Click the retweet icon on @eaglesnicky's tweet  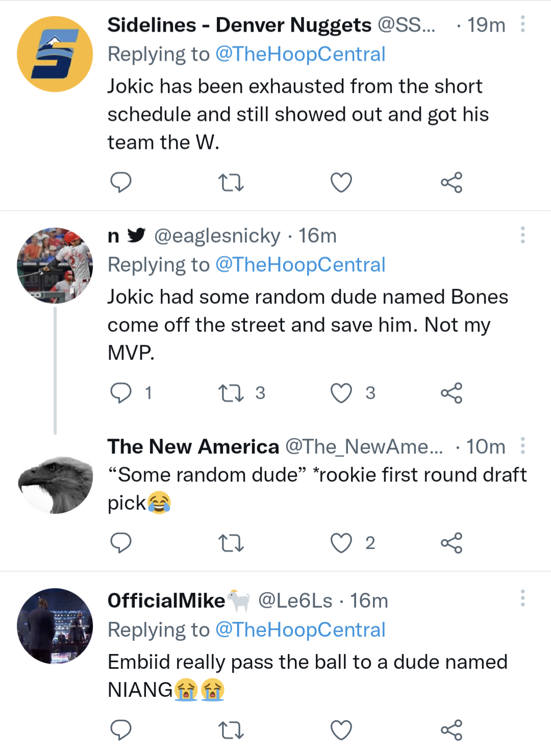coord(232,393)
